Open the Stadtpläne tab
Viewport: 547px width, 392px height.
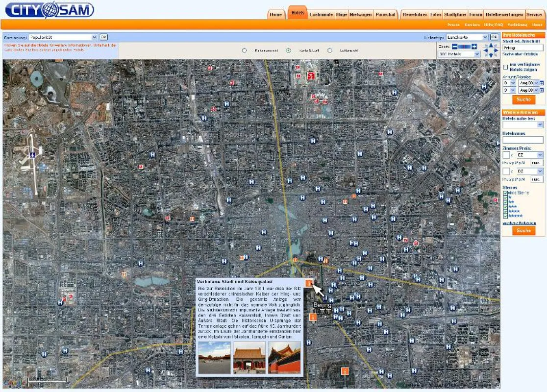coord(455,14)
